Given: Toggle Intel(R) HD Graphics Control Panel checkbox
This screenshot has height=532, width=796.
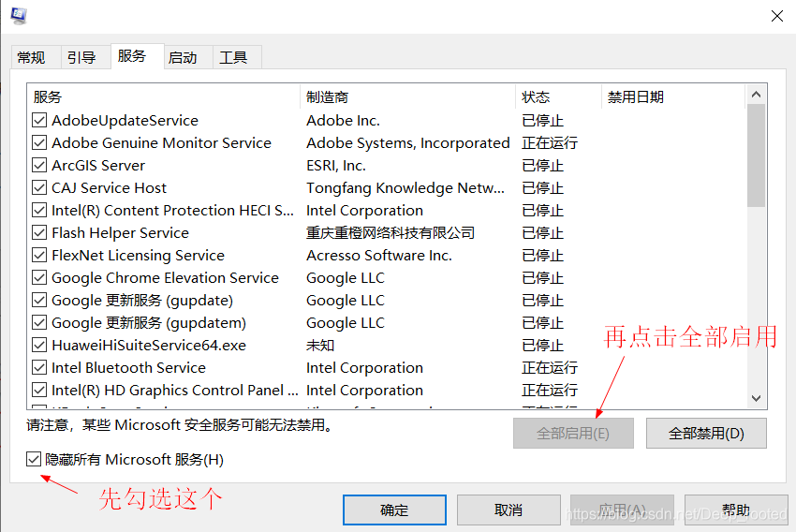Looking at the screenshot, I should tap(39, 390).
